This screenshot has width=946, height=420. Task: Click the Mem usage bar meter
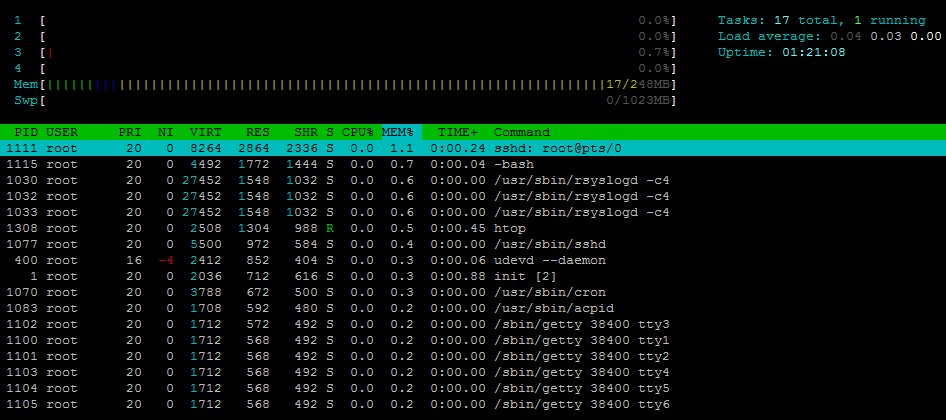tap(345, 84)
